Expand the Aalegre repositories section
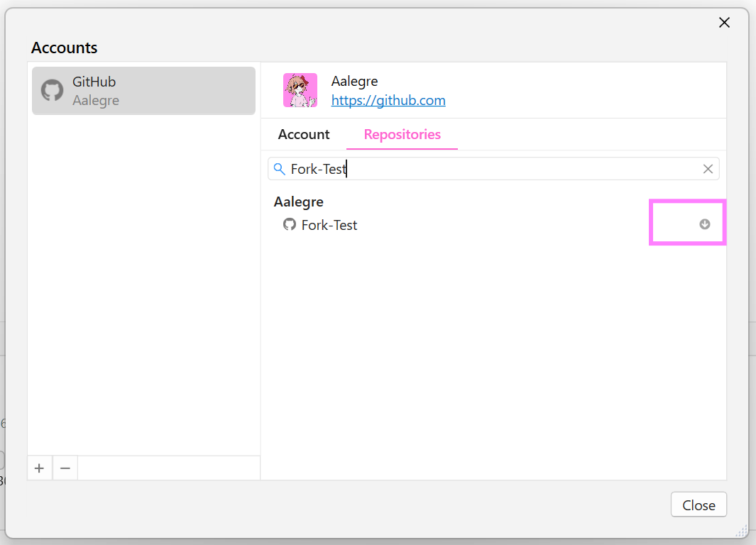Viewport: 756px width, 545px height. [298, 202]
